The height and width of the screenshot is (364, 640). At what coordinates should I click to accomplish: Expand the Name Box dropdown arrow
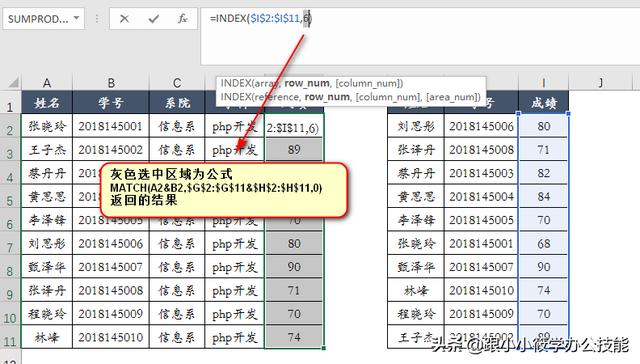tap(76, 18)
